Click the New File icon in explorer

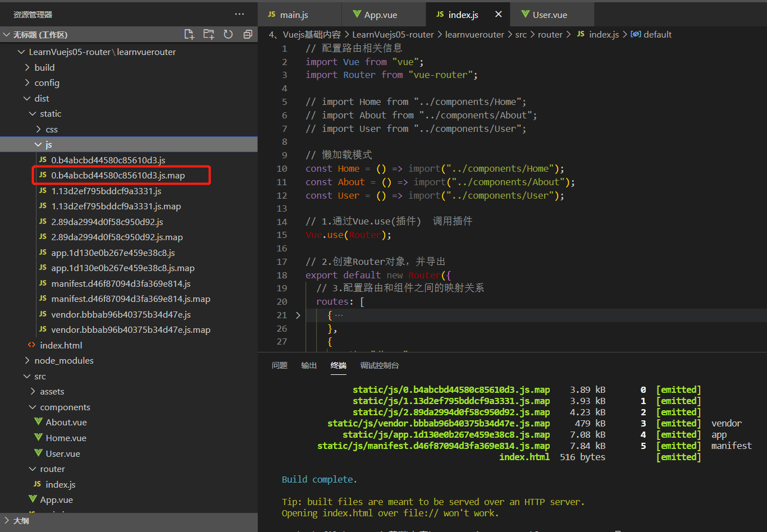coord(189,34)
